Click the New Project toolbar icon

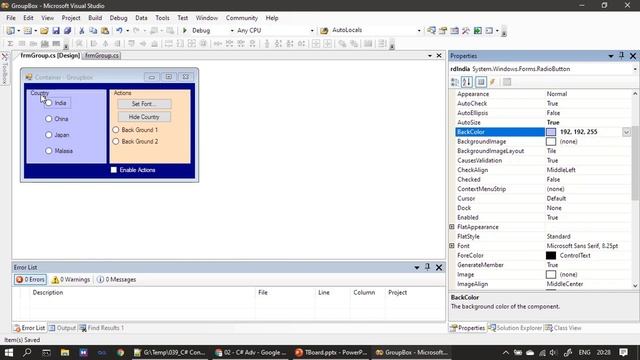11,31
